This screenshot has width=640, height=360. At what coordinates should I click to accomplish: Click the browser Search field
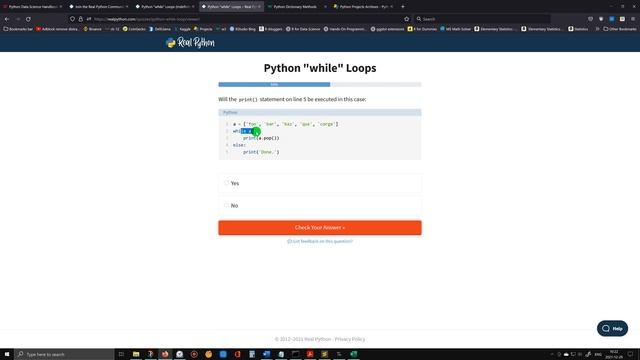482,19
